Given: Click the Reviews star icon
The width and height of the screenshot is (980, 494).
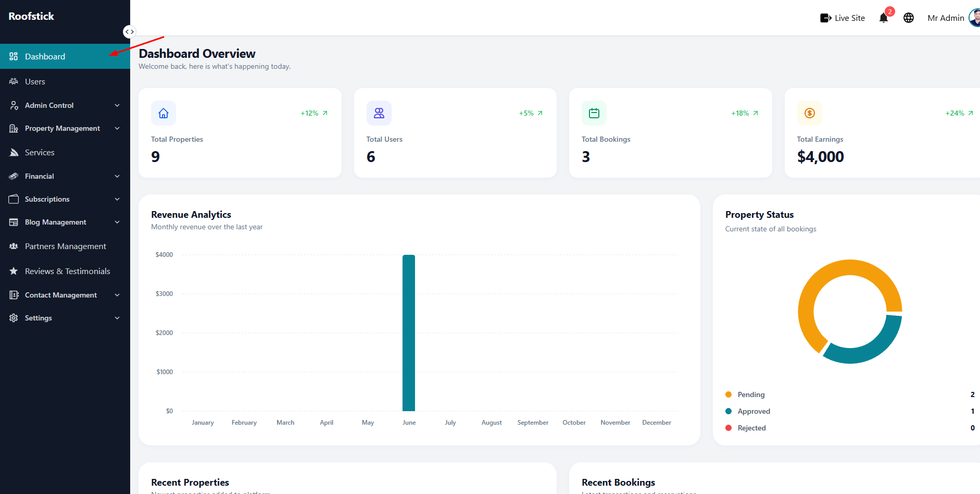Looking at the screenshot, I should pyautogui.click(x=14, y=271).
